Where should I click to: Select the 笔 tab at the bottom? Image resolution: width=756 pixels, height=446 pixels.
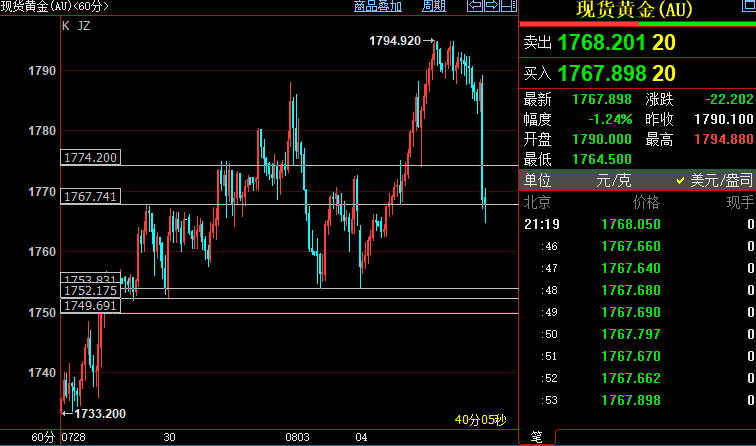click(x=535, y=437)
